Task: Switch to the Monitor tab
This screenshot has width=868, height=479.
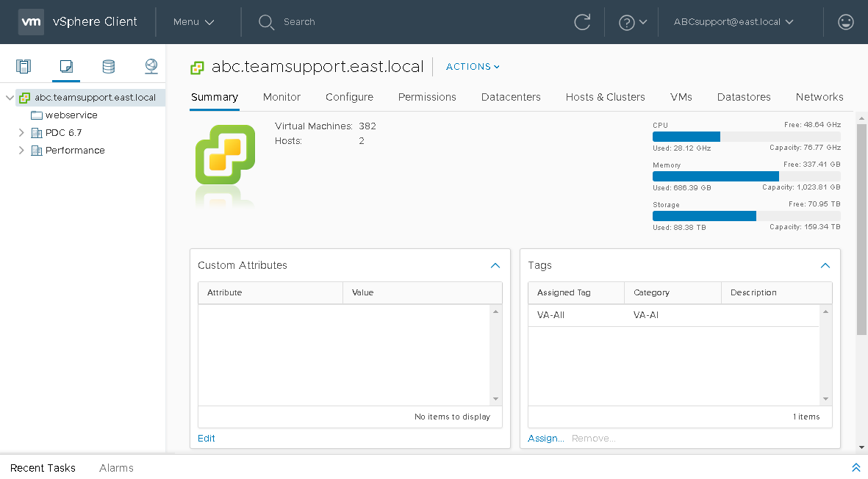Action: click(x=281, y=96)
